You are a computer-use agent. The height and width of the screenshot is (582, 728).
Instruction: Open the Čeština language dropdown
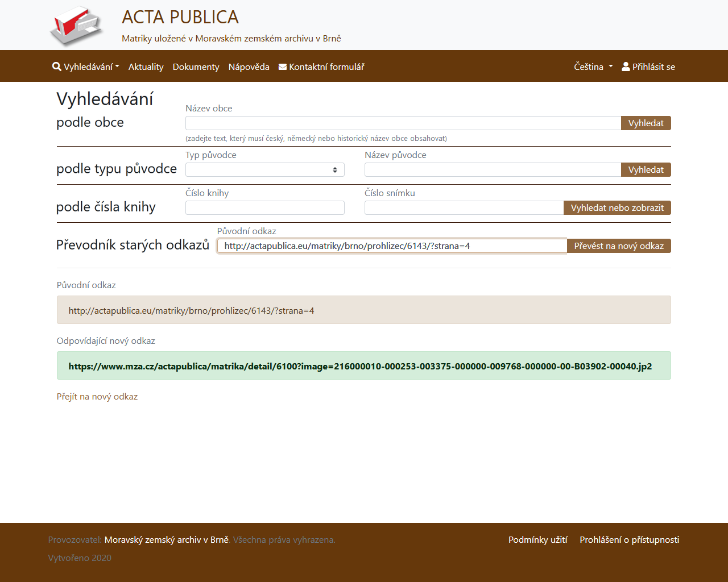pyautogui.click(x=593, y=66)
